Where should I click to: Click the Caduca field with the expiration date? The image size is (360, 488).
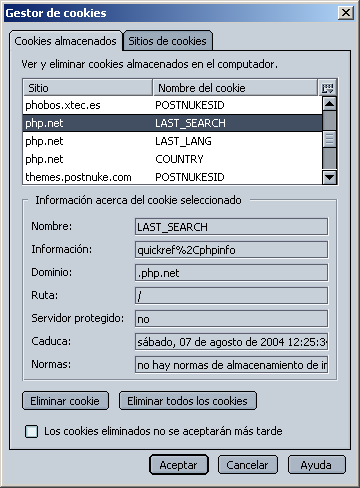coord(231,342)
